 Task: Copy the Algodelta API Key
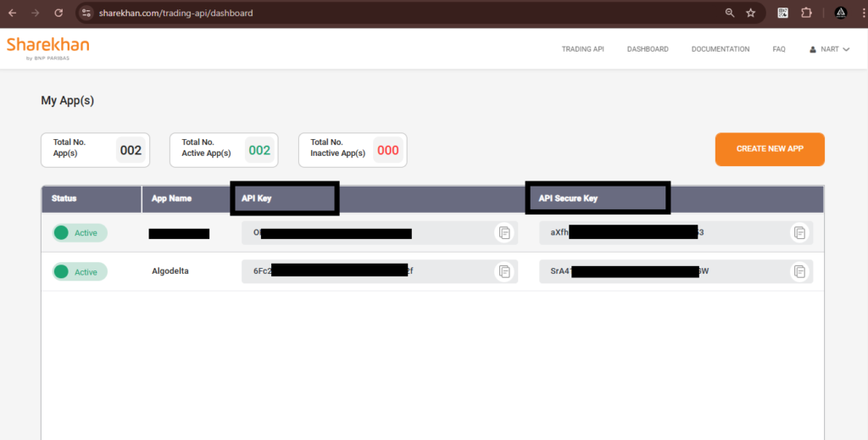[x=504, y=271]
